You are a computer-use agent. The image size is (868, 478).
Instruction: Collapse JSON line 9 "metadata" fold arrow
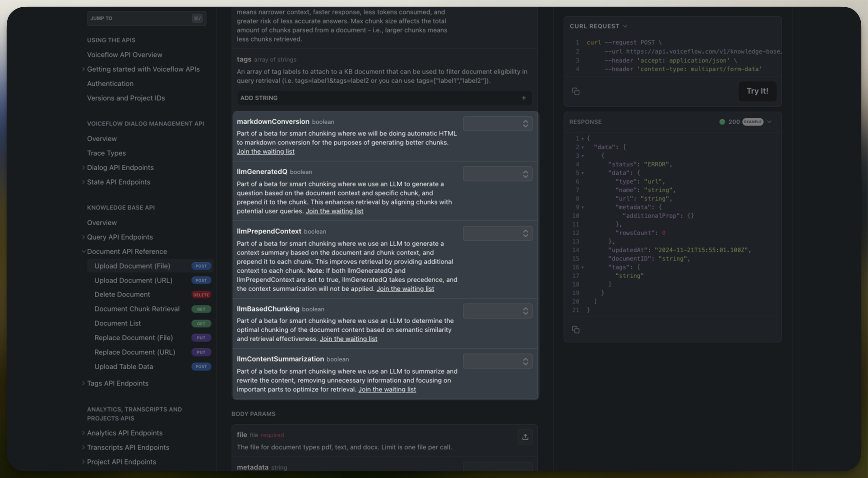(x=582, y=208)
